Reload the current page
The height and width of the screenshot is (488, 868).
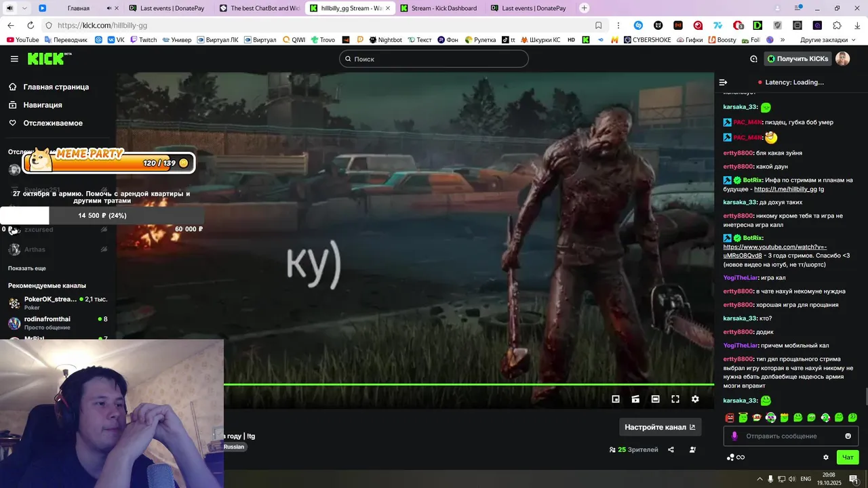point(31,25)
